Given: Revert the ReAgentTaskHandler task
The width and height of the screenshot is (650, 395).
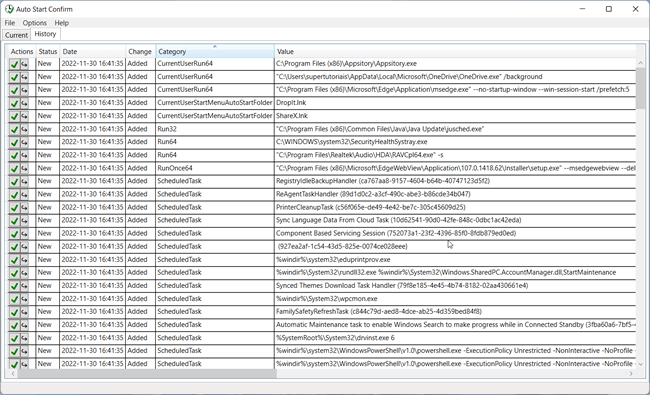Looking at the screenshot, I should (x=24, y=195).
